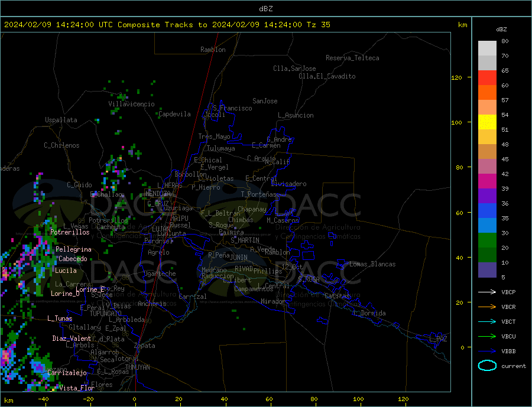
Task: Click the green VBCU arrow in legend
Action: tap(487, 337)
